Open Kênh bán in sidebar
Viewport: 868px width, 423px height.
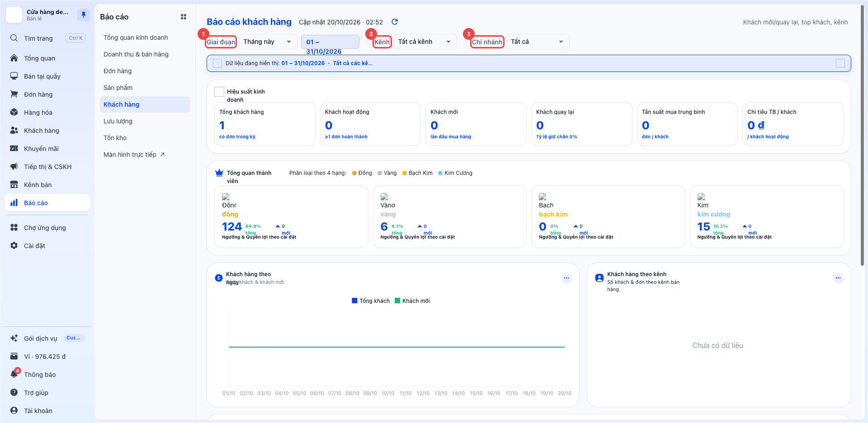(47, 184)
